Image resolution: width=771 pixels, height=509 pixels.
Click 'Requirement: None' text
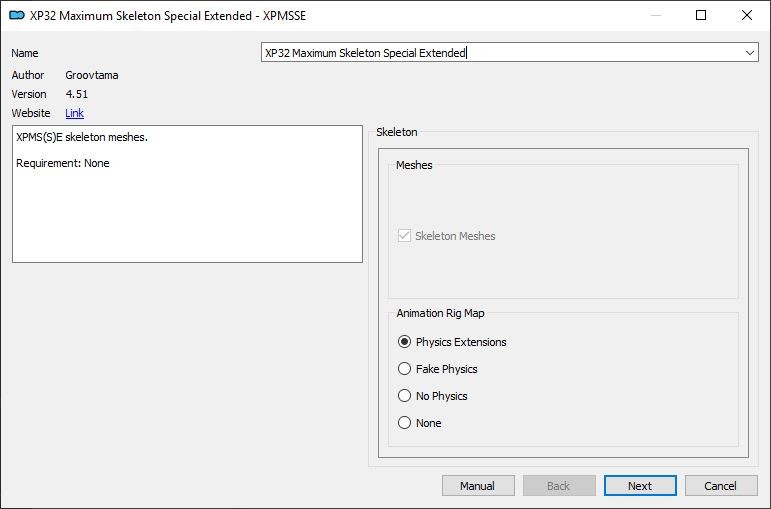click(x=63, y=163)
